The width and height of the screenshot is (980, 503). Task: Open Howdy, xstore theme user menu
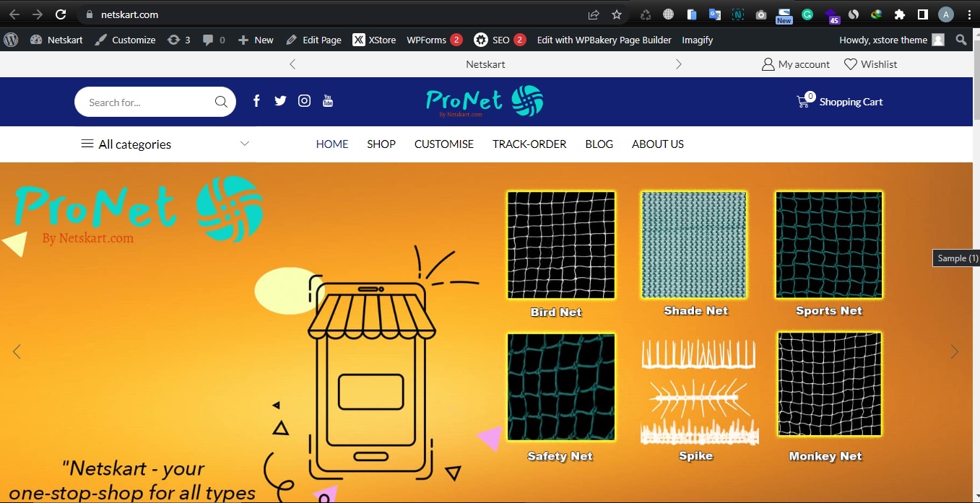coord(892,40)
